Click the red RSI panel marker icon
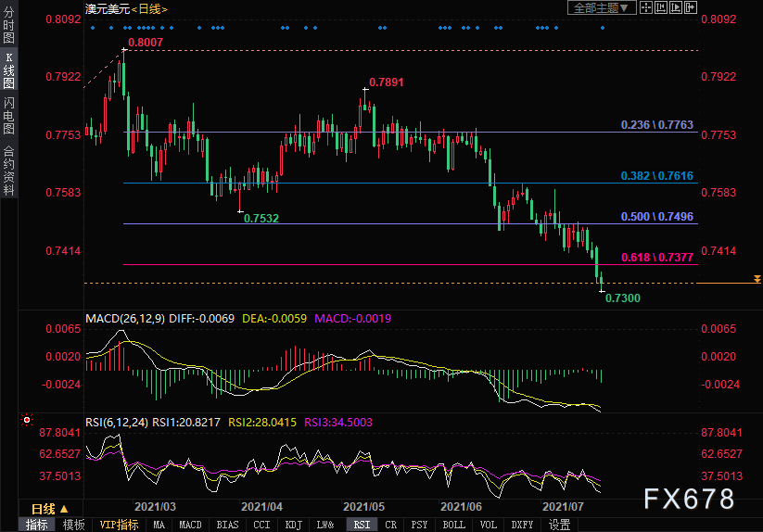Screen dimensions: 763x532 click(x=27, y=420)
